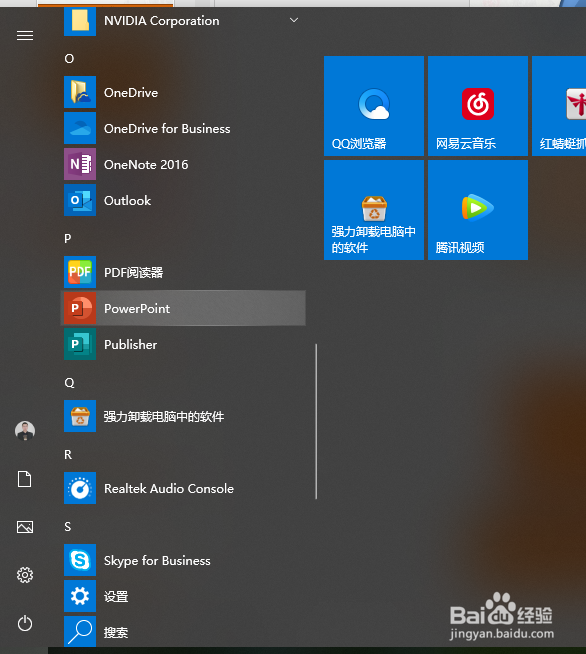This screenshot has width=586, height=654.
Task: Click the NVIDIA Corporation folder icon
Action: click(x=80, y=21)
